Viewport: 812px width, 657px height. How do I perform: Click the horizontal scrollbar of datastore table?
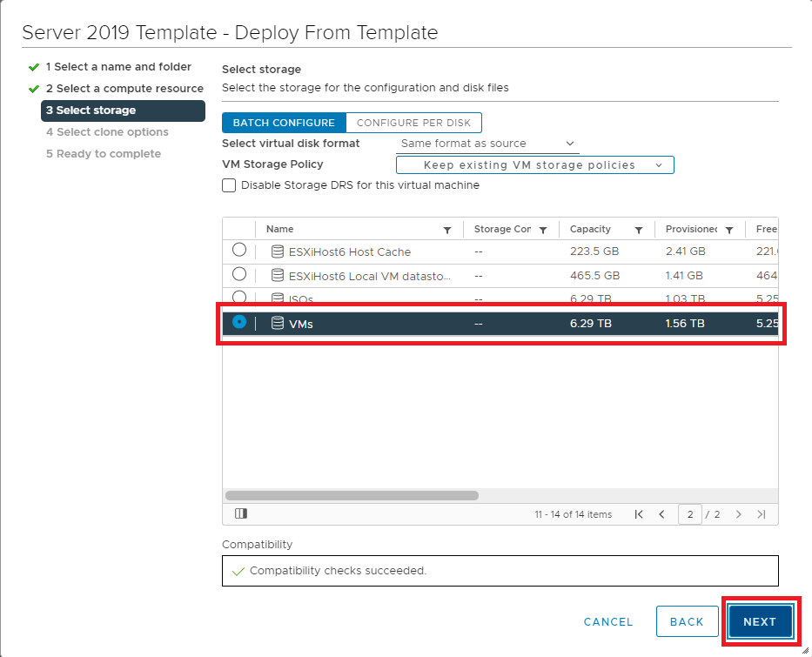coord(352,495)
